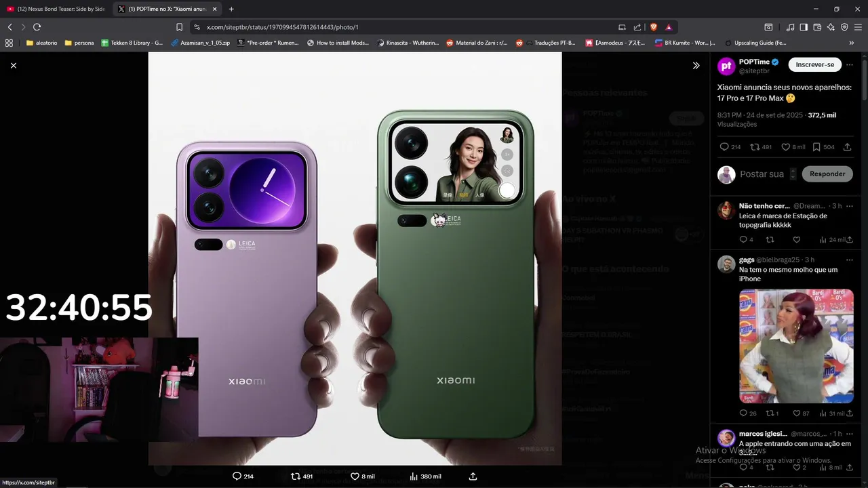
Task: Show hidden bookmarks overflow chevron
Action: click(x=852, y=43)
